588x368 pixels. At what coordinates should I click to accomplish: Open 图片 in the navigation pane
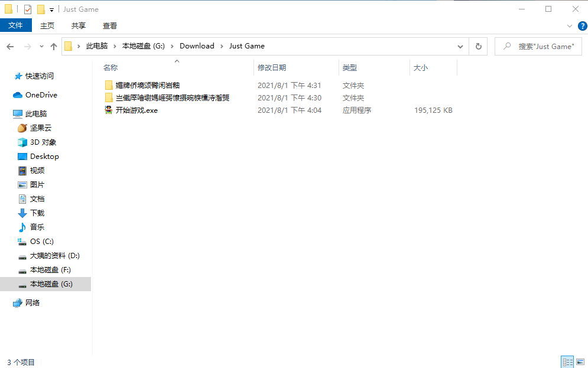pos(37,185)
